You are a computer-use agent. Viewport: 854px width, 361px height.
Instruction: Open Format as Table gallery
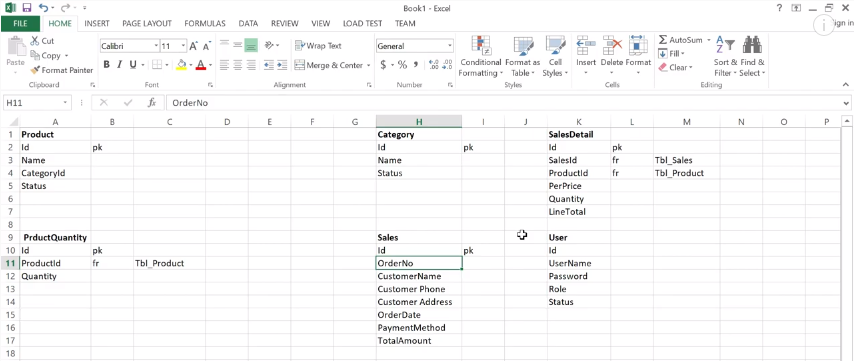click(x=522, y=57)
